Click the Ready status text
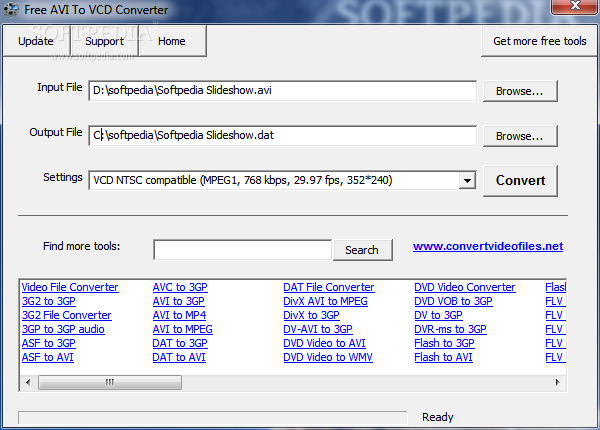The width and height of the screenshot is (600, 430). point(438,417)
